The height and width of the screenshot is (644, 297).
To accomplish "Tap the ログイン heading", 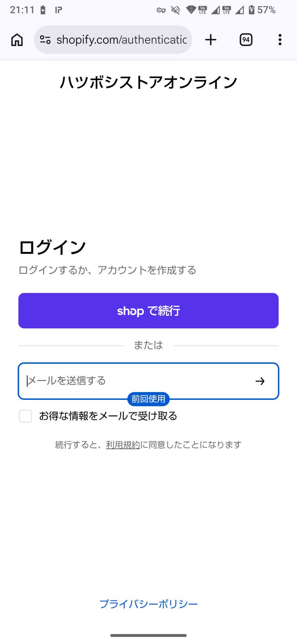I will (52, 247).
